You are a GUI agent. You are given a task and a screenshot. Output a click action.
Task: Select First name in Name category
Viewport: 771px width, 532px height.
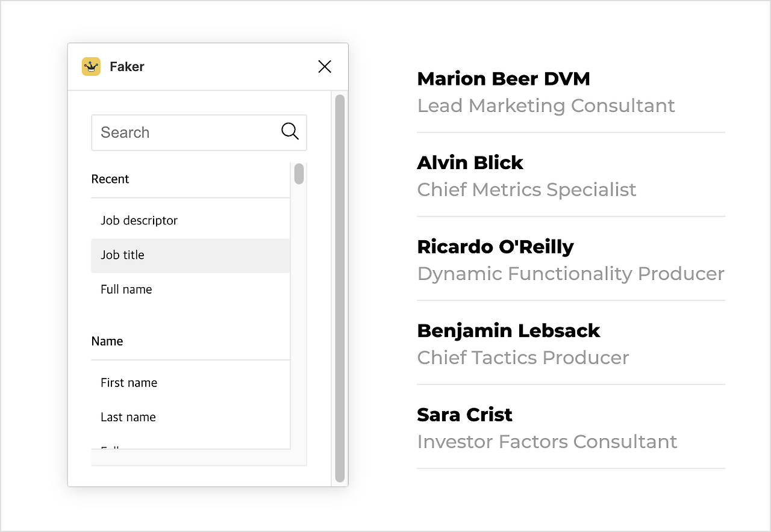pos(129,383)
